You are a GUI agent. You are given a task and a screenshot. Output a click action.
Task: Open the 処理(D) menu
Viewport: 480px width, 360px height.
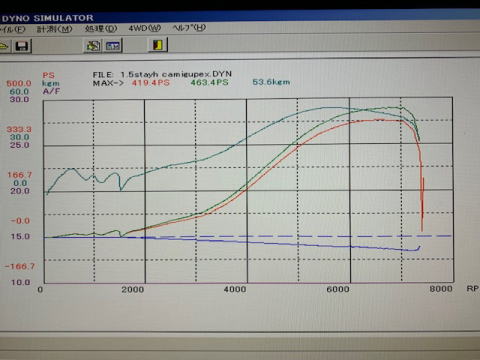tap(101, 29)
